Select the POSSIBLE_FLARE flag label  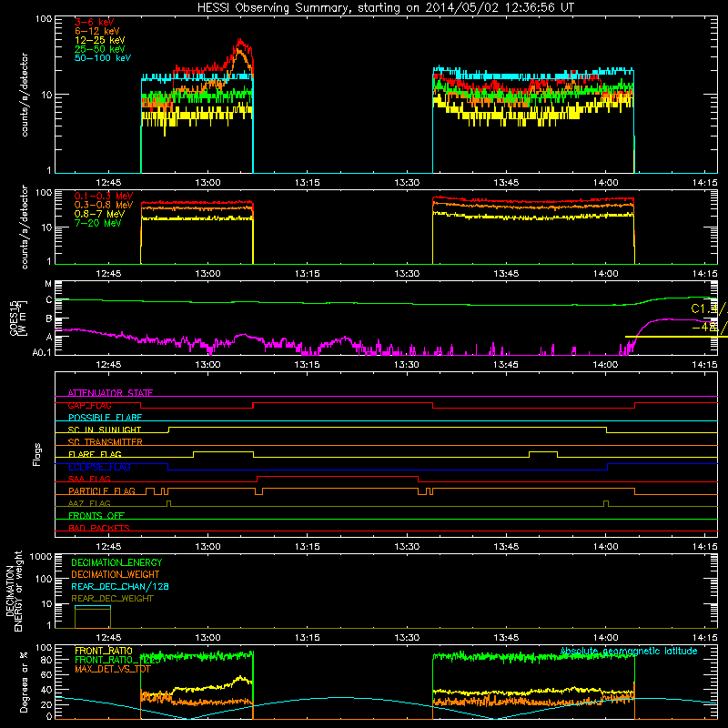click(x=105, y=418)
